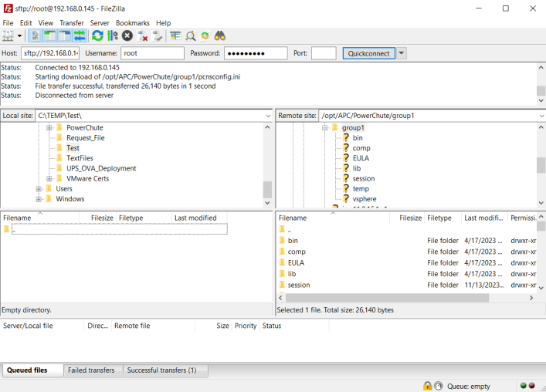Switch to Failed transfers tab
546x392 pixels.
tap(93, 370)
